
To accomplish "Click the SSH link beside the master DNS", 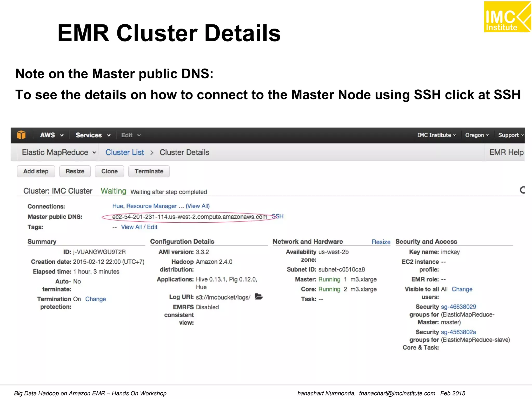I will tap(278, 216).
